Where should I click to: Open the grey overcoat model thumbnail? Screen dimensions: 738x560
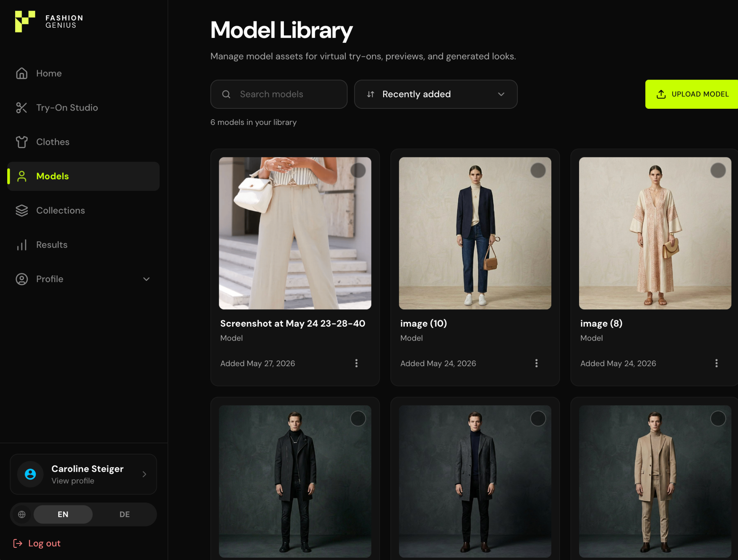point(475,481)
